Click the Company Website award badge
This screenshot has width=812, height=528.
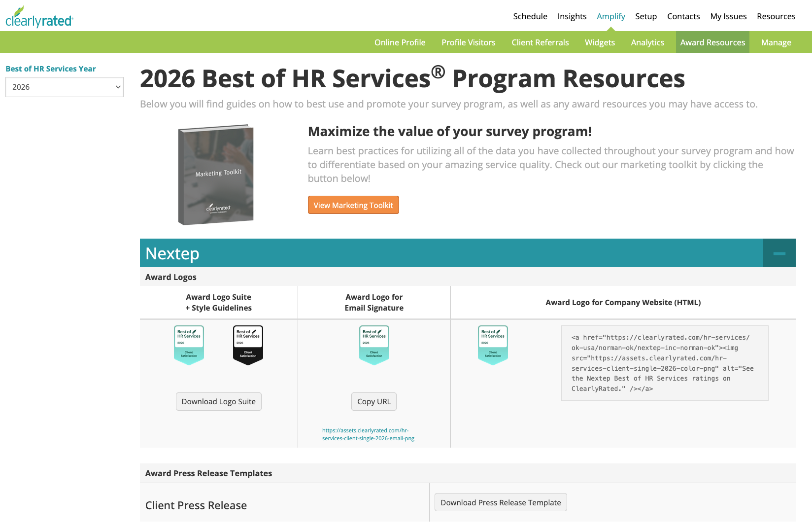(493, 345)
